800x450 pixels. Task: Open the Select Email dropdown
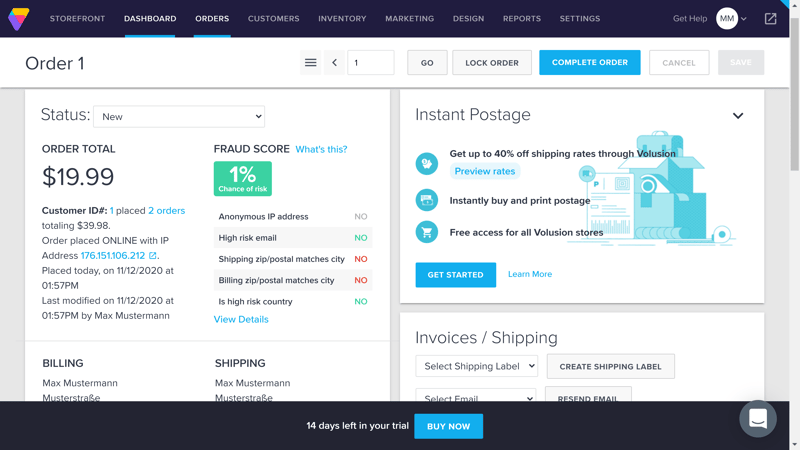[x=476, y=396]
